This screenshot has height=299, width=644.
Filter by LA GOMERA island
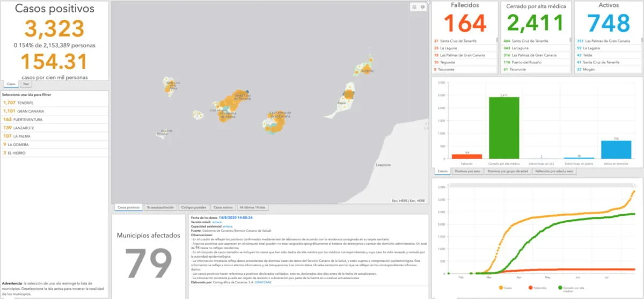(54, 144)
